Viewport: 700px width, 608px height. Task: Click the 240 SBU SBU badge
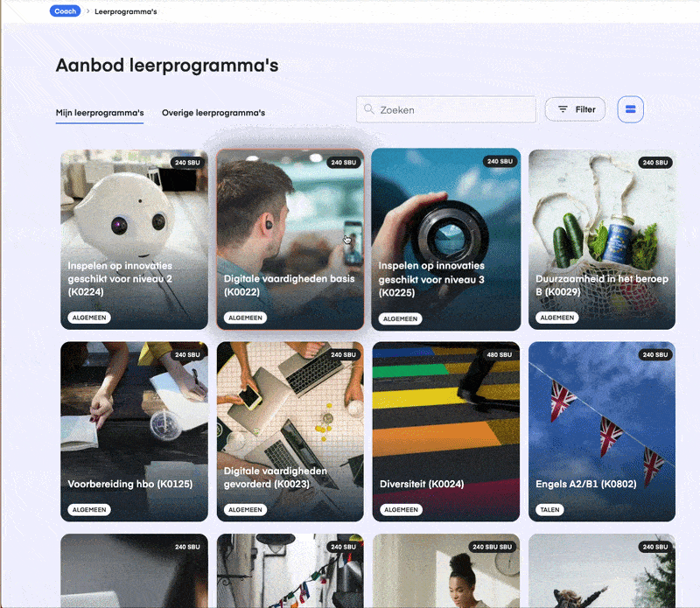pyautogui.click(x=492, y=547)
